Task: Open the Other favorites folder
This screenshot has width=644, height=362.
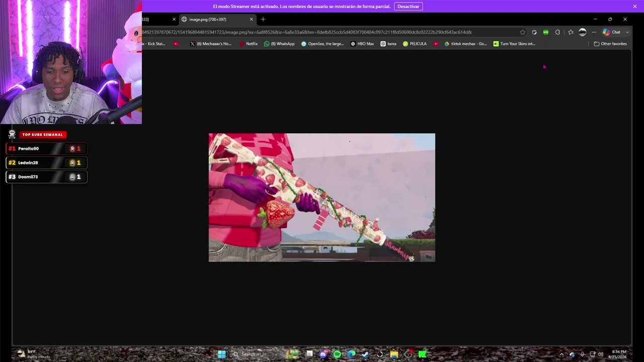Action: [x=610, y=44]
